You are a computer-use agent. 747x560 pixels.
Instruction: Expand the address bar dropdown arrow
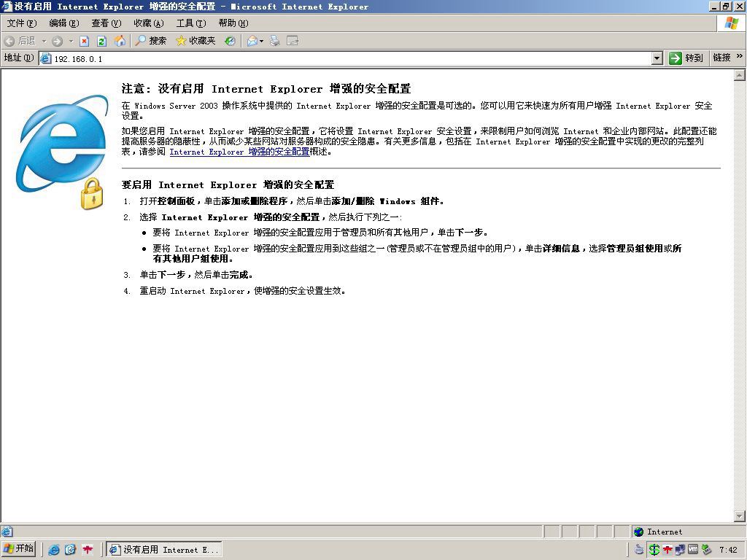pyautogui.click(x=657, y=58)
